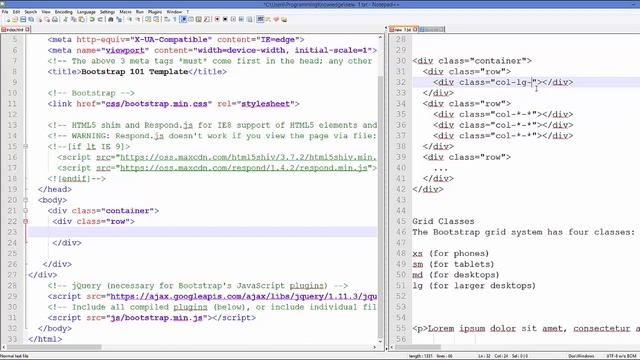Click empty line 23 in left editor

202,232
